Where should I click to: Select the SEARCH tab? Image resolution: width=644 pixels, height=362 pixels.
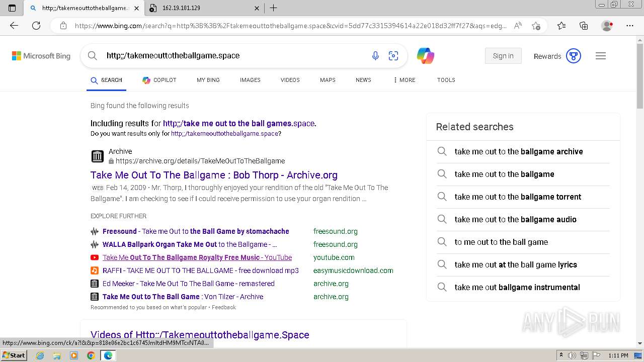click(x=106, y=80)
